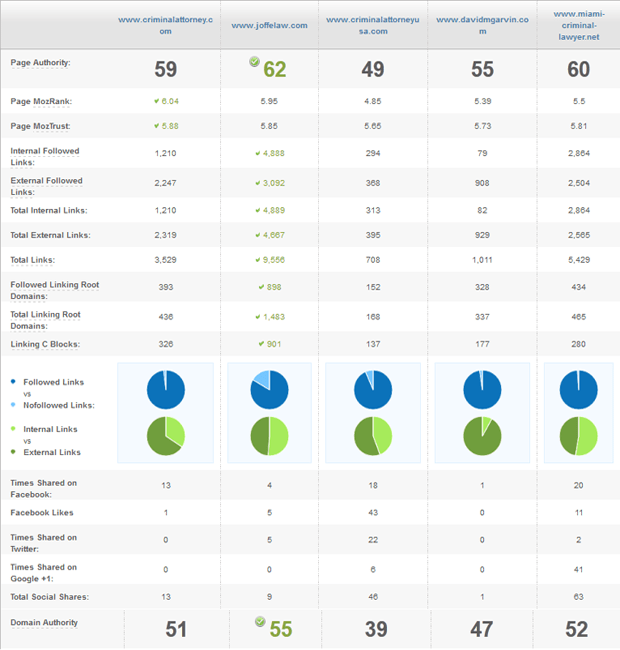Click the Page Authority value 49
This screenshot has width=620, height=650.
(373, 69)
